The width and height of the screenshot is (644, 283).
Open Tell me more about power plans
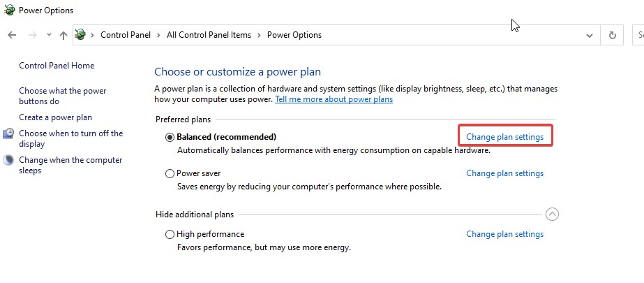pyautogui.click(x=334, y=99)
